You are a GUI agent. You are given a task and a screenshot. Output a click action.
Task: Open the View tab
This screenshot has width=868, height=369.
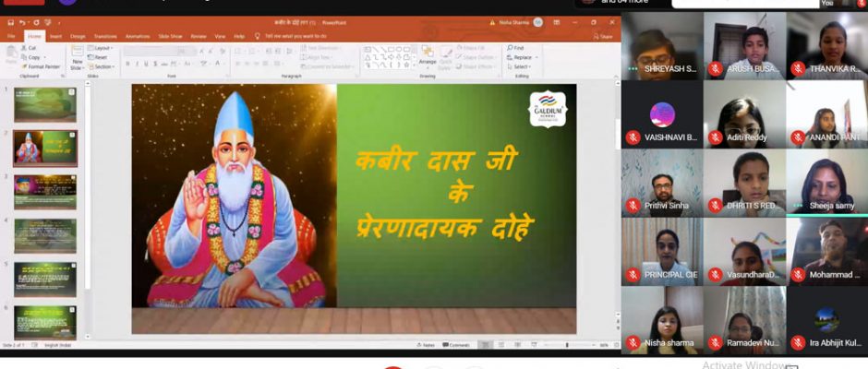point(220,36)
